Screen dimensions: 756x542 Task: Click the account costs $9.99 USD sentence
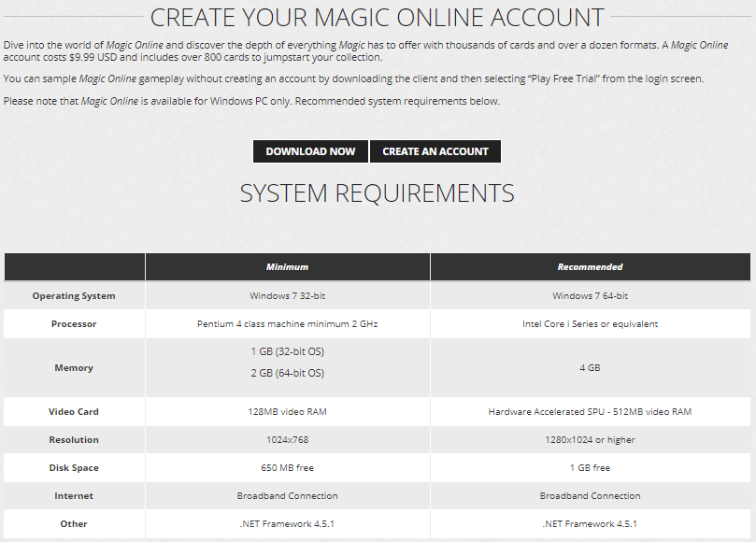pyautogui.click(x=193, y=57)
